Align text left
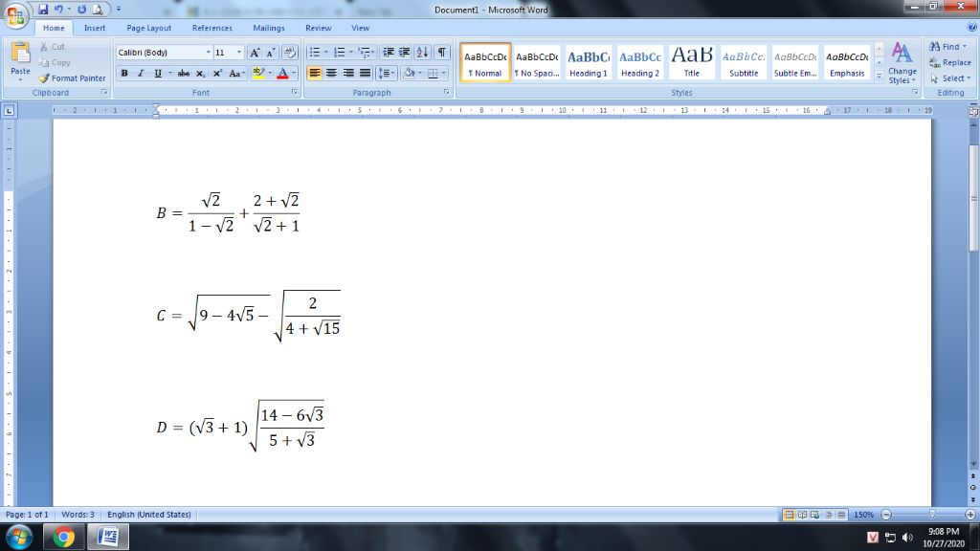 point(314,73)
